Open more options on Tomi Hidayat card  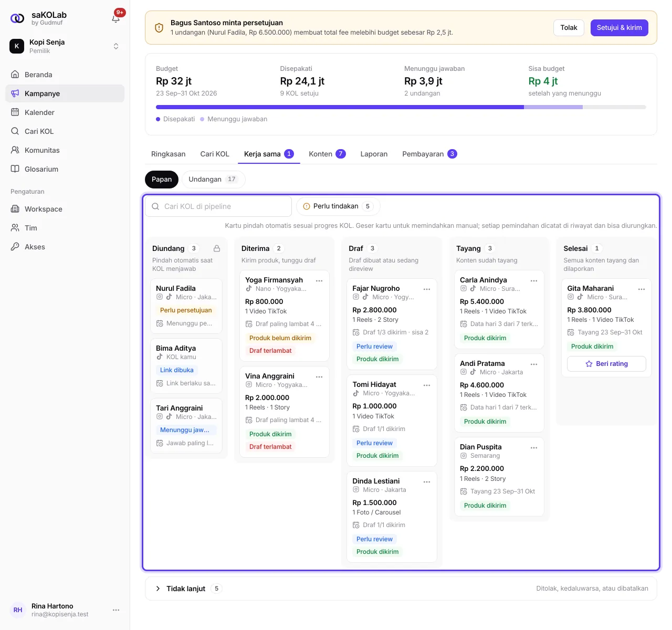pos(427,385)
